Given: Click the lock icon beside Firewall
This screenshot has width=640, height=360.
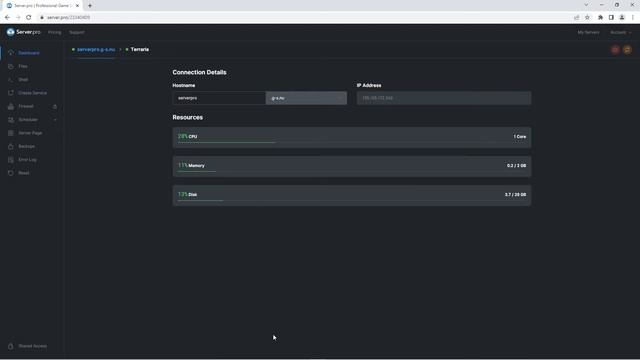Looking at the screenshot, I should pyautogui.click(x=55, y=107).
